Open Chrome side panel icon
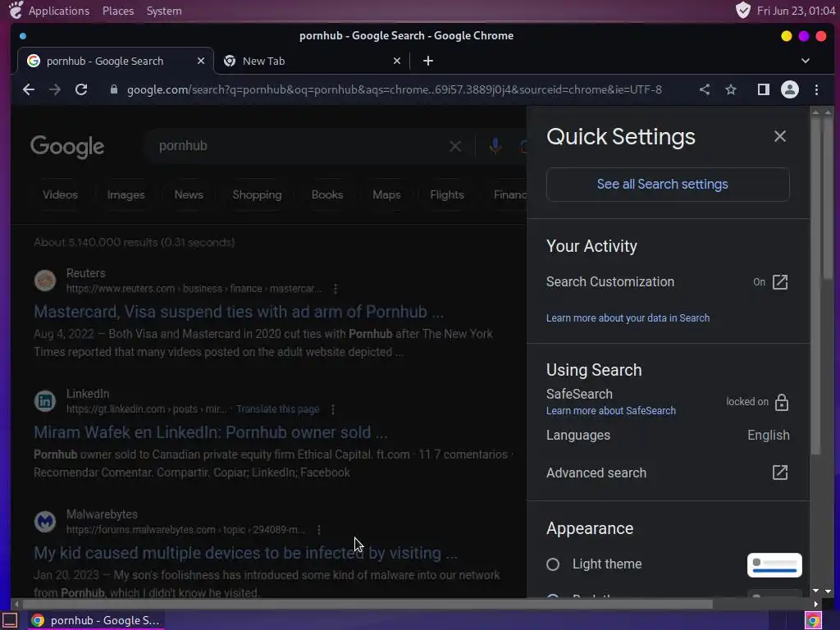840x630 pixels. pyautogui.click(x=764, y=89)
